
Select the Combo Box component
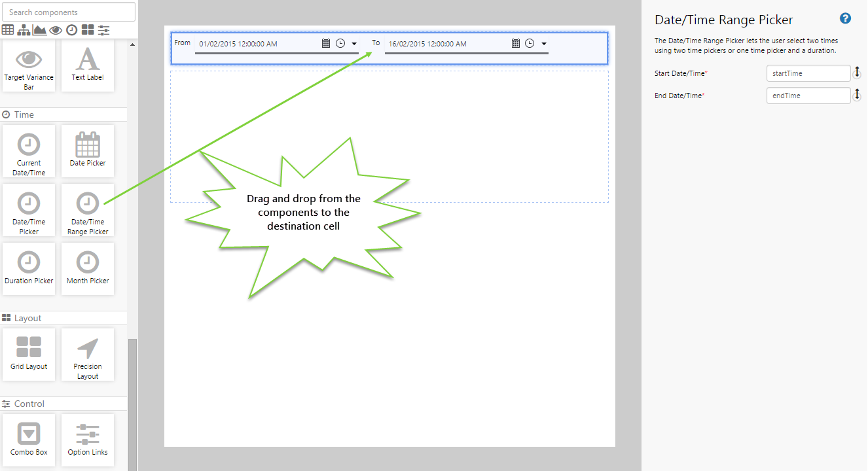coord(29,439)
